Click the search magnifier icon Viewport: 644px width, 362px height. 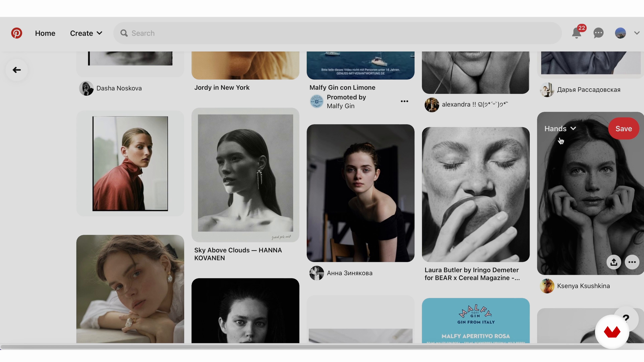point(124,33)
